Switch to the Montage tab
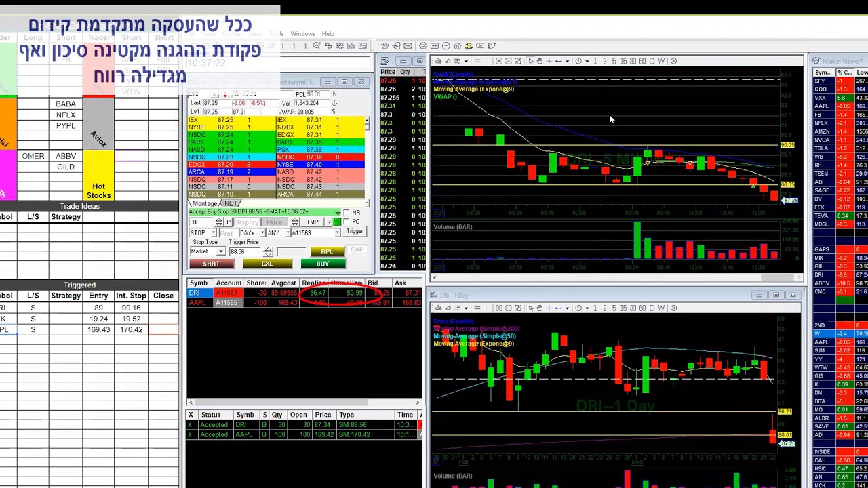Screen dimensions: 868x488 [x=205, y=203]
